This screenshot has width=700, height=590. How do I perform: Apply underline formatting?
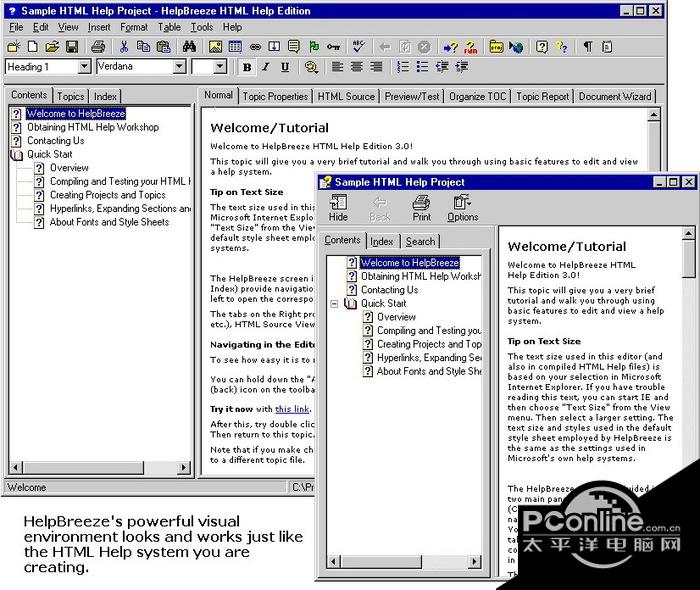pyautogui.click(x=285, y=67)
